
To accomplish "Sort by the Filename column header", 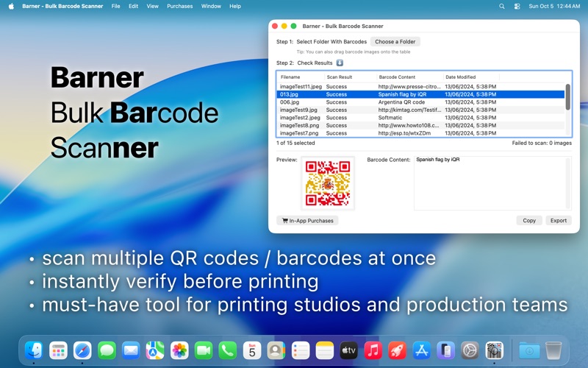I will point(301,77).
